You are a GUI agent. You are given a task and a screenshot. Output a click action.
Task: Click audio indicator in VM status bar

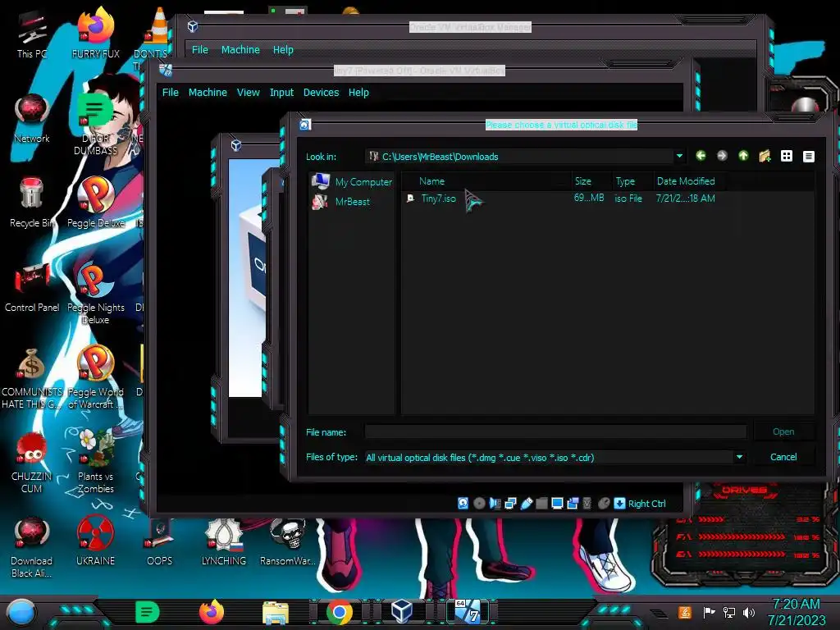tap(495, 503)
